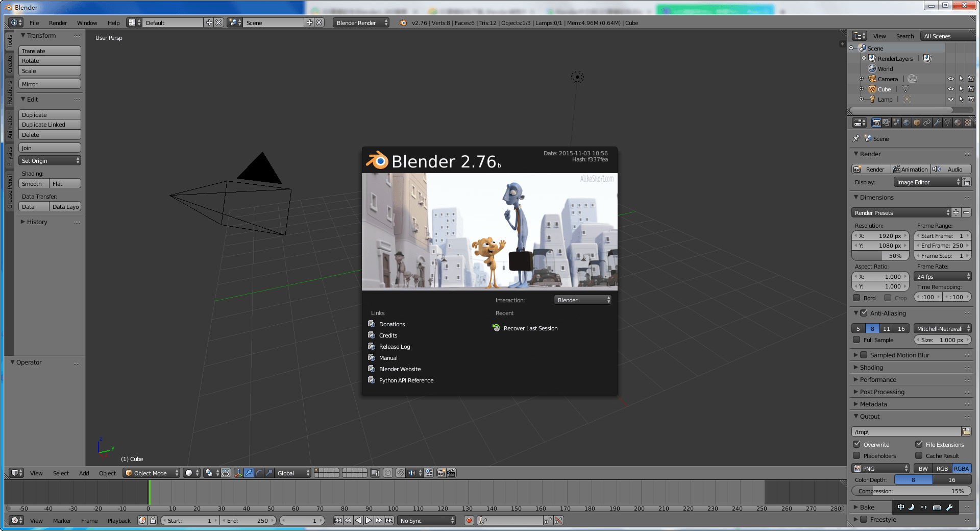Expand the Performance panel
This screenshot has width=980, height=531.
pos(878,379)
